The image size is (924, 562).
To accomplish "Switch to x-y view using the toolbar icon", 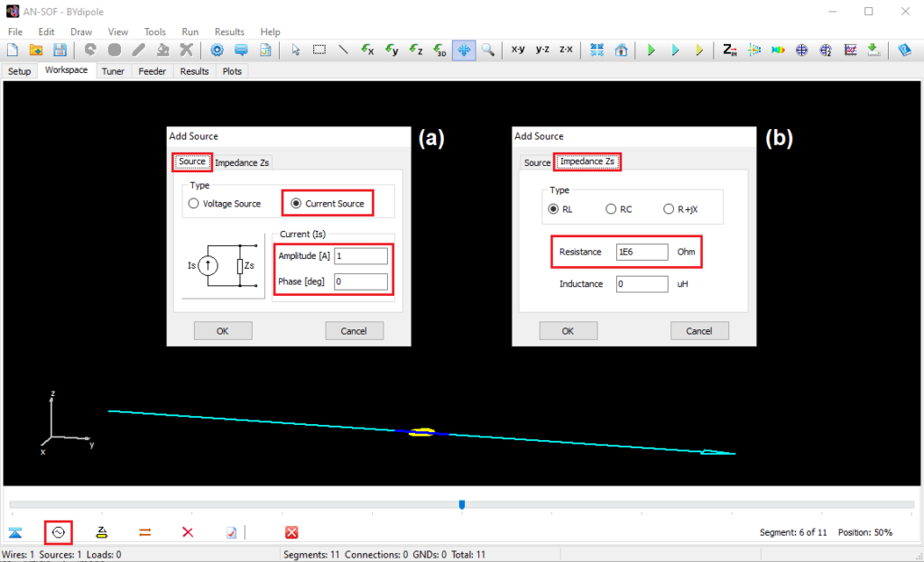I will (x=518, y=50).
